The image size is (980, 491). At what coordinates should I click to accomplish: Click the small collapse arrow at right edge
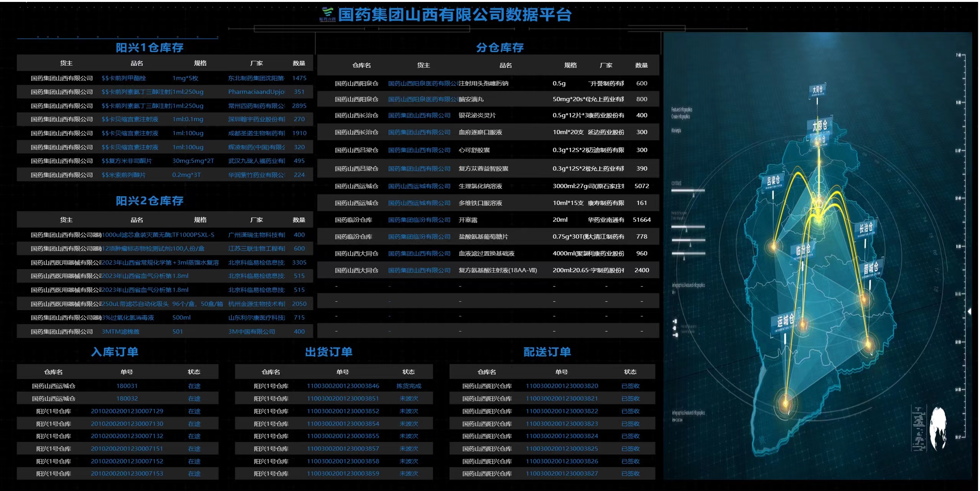point(969,311)
